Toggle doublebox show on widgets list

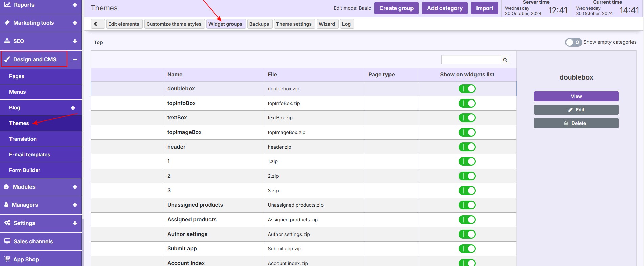[x=467, y=89]
